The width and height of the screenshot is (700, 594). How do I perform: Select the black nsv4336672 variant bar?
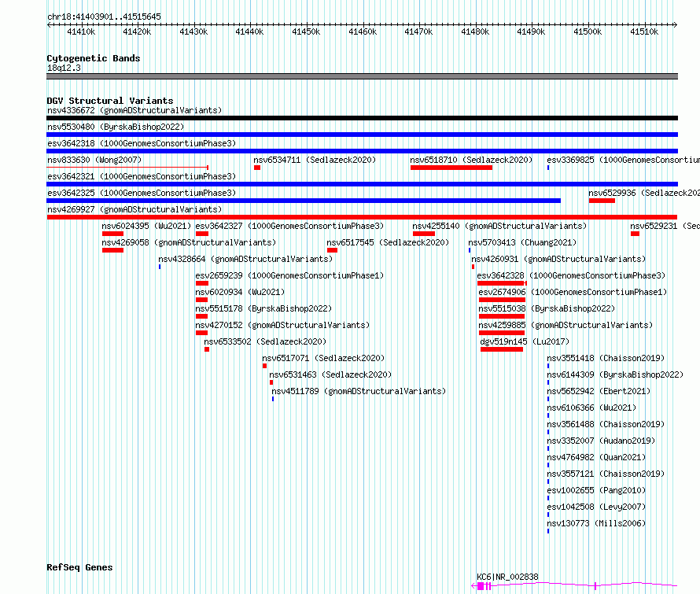362,118
